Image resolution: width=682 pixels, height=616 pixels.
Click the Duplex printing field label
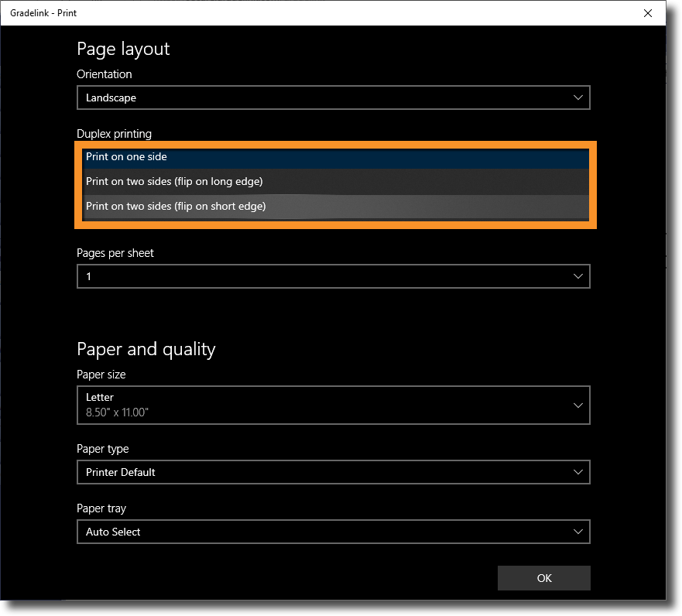click(114, 134)
